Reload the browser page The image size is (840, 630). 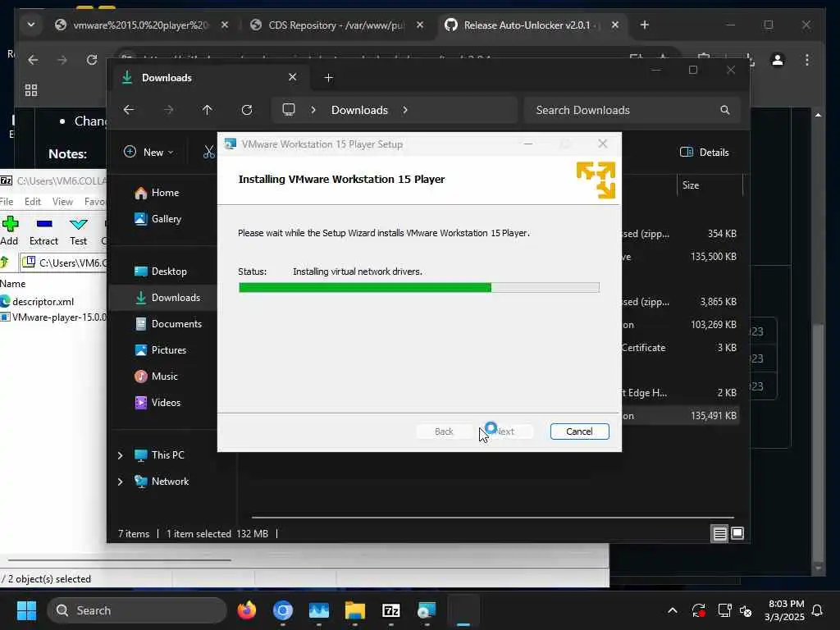92,59
